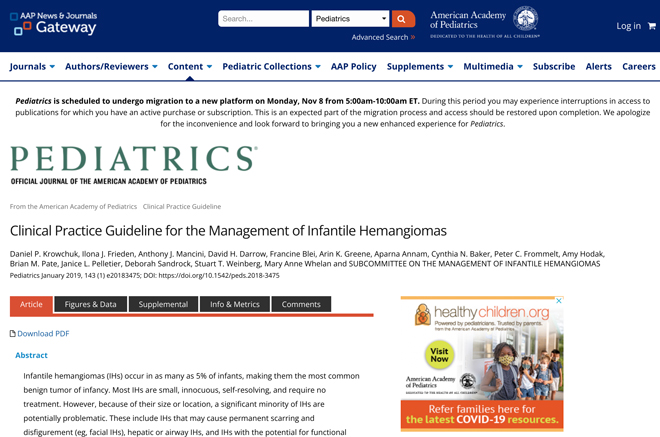Image resolution: width=660 pixels, height=437 pixels.
Task: Click the PDF document icon beside Download PDF
Action: pos(13,333)
